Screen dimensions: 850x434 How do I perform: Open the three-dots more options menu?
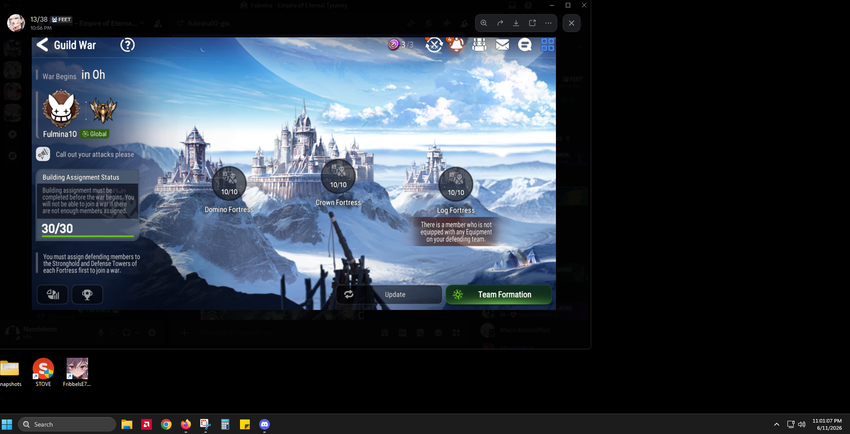tap(548, 23)
